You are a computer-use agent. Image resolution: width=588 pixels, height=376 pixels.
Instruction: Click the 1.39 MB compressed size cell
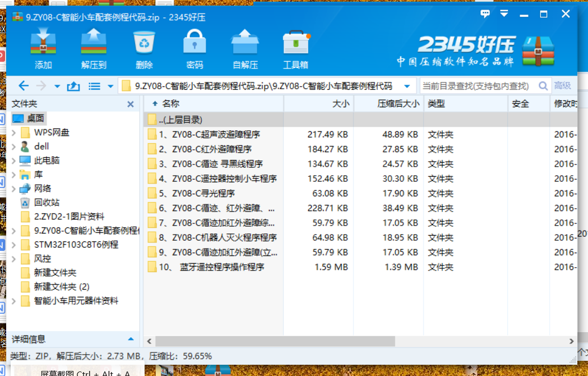click(x=401, y=267)
